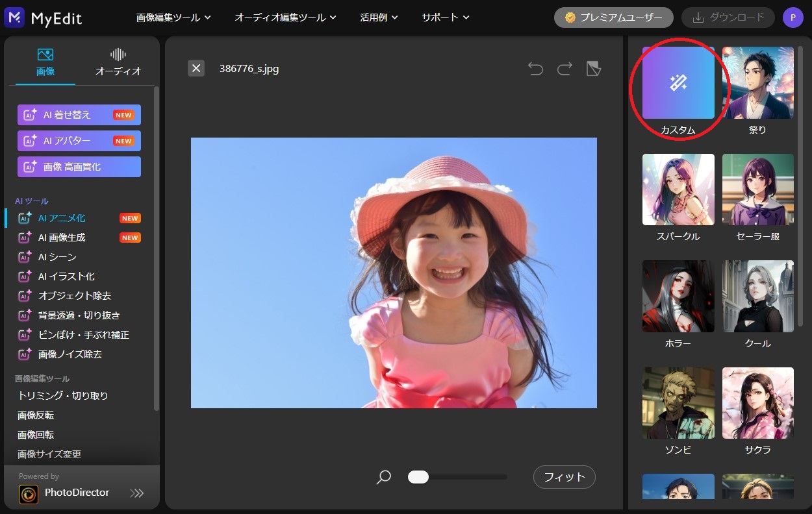The width and height of the screenshot is (812, 514).
Task: Select the オブジェクト除去 tool
Action: pyautogui.click(x=74, y=296)
